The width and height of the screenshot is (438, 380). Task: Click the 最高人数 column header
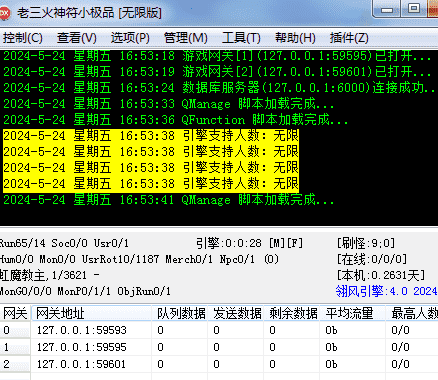(x=413, y=313)
